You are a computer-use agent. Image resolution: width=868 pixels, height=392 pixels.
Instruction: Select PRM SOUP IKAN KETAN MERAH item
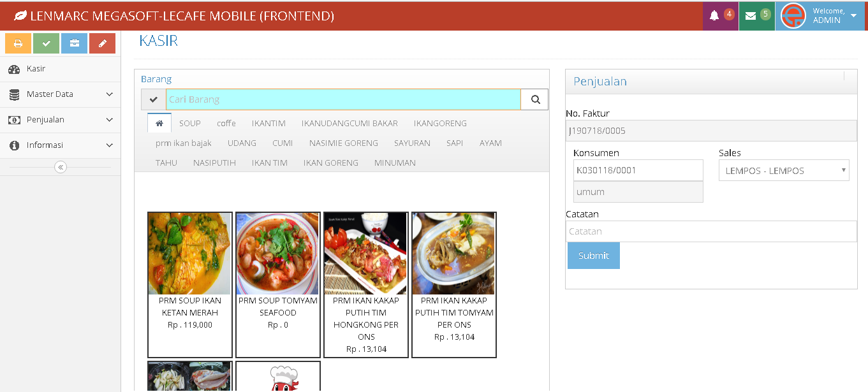pyautogui.click(x=190, y=285)
